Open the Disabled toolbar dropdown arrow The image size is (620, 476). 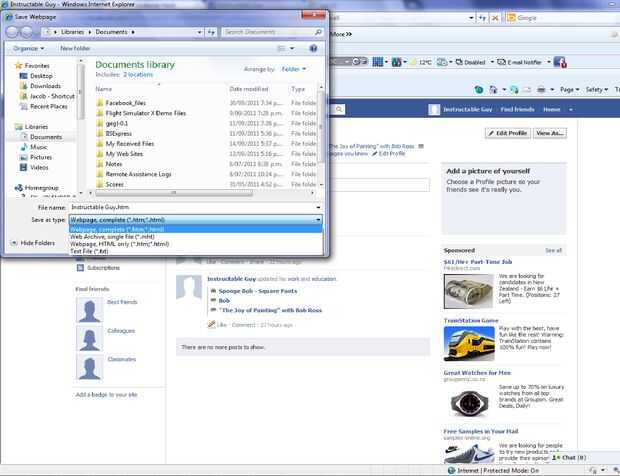pos(492,62)
